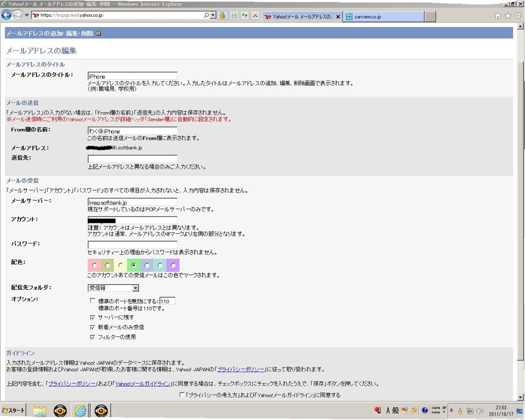Image resolution: width=525 pixels, height=420 pixels.
Task: Open a new blank tab
Action: pyautogui.click(x=430, y=17)
